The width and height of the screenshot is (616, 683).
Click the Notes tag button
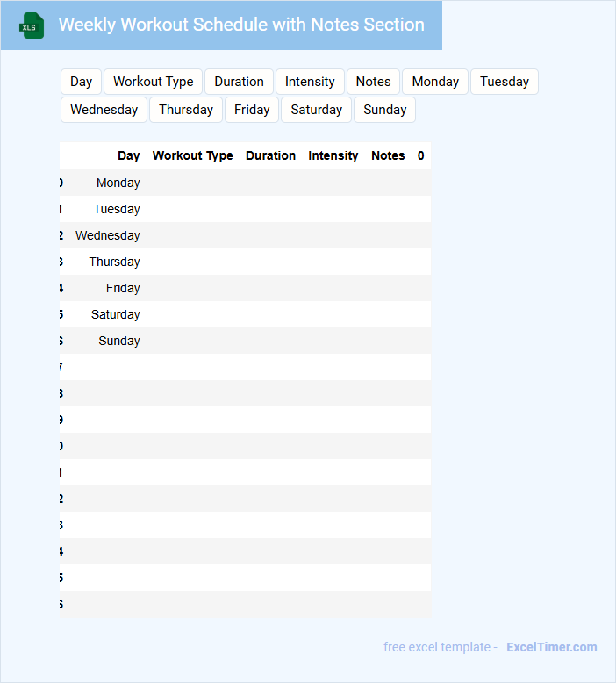pyautogui.click(x=373, y=82)
